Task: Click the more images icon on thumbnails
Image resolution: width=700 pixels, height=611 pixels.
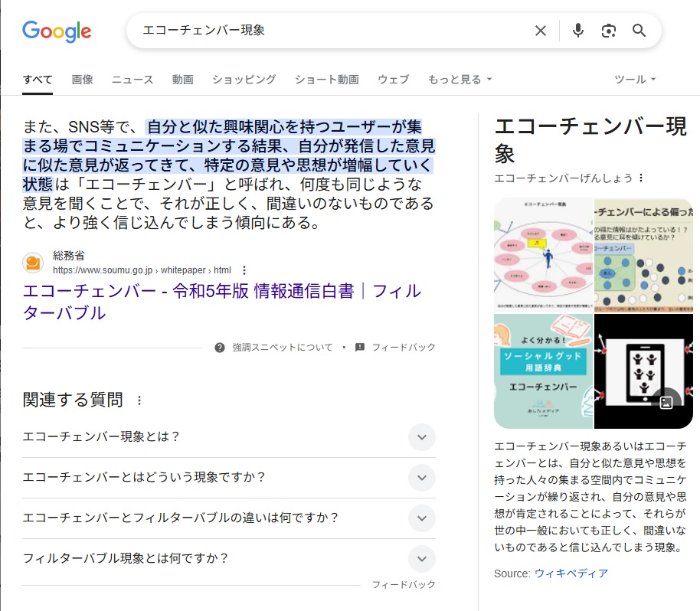Action: pos(666,402)
